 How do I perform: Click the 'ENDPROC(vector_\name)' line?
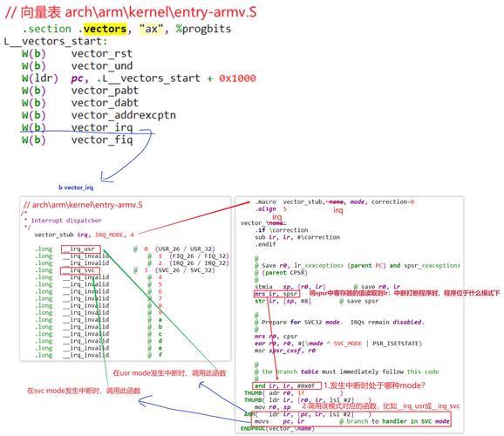pyautogui.click(x=277, y=429)
